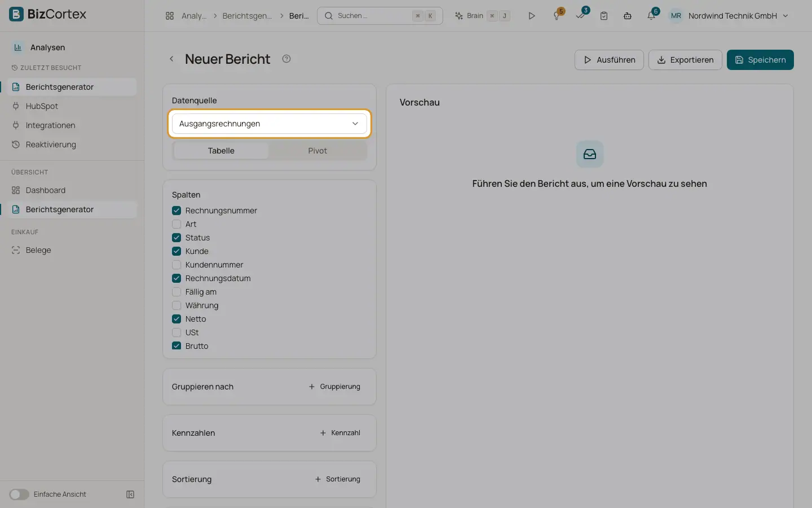Enable the Kundennummer column
This screenshot has height=508, width=812.
point(176,265)
